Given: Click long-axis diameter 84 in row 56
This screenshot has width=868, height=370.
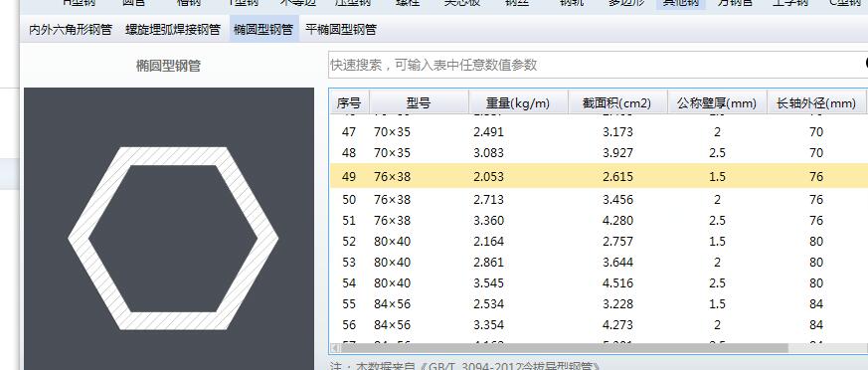Looking at the screenshot, I should (x=816, y=324).
